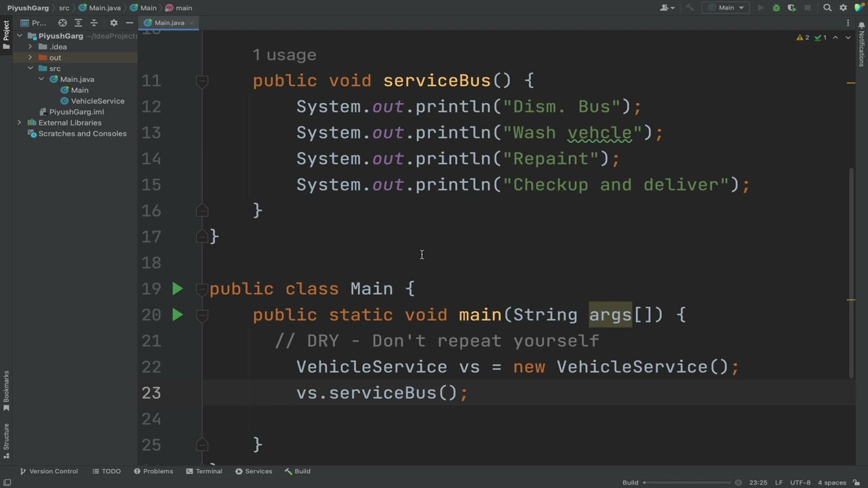Open TODO tool window
The image size is (868, 488).
point(106,471)
